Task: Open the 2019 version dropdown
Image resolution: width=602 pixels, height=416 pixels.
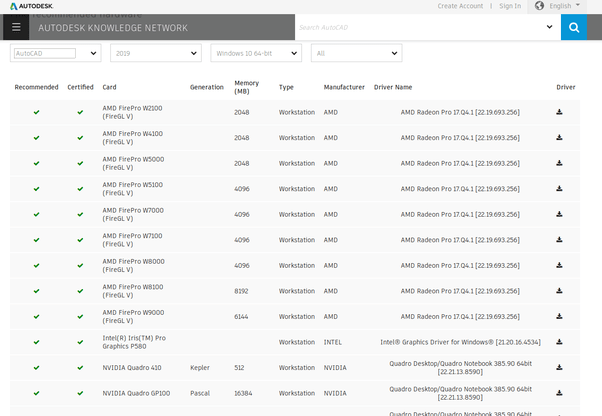Action: click(156, 53)
